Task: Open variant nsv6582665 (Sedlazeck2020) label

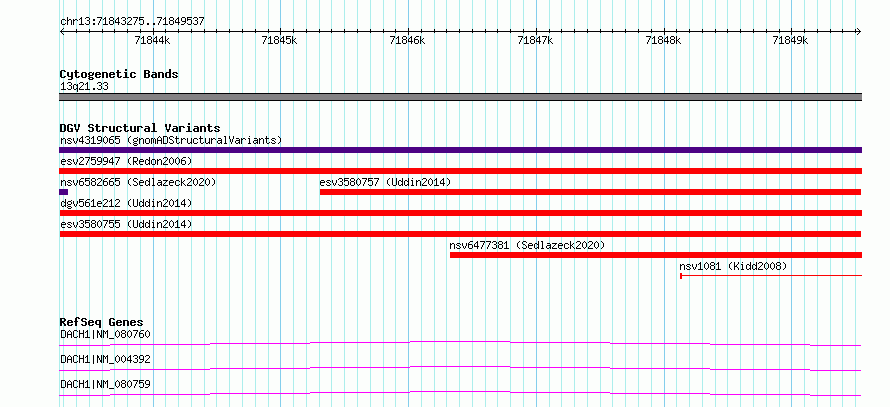Action: [138, 182]
